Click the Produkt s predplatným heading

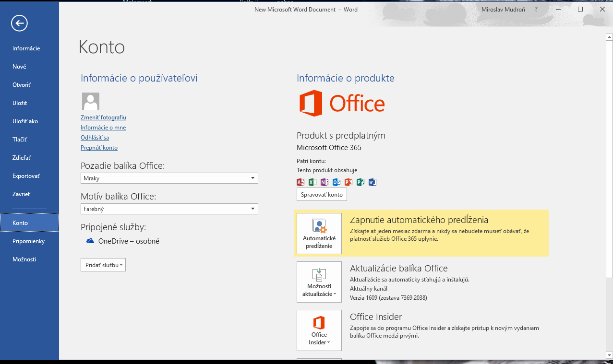click(x=341, y=136)
